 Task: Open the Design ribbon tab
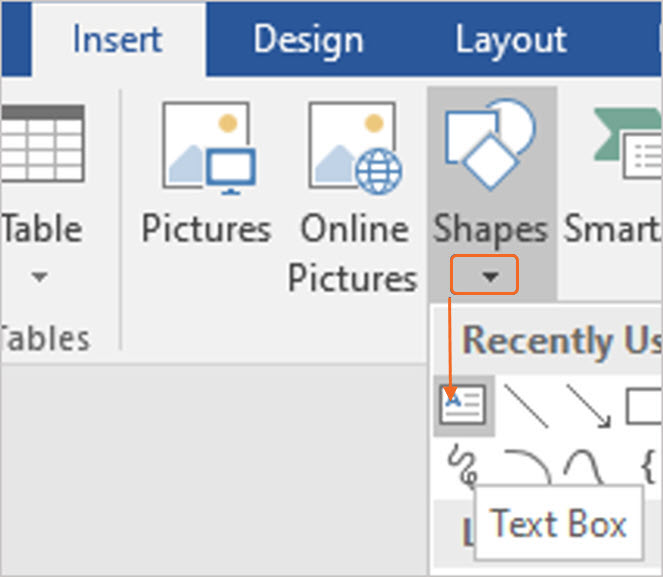pos(308,40)
